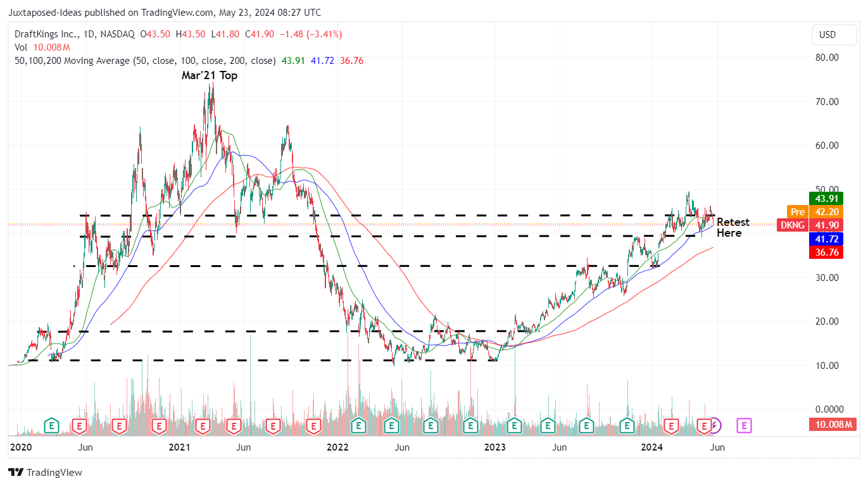Click green earnings marker right after 2022 label
Image resolution: width=868 pixels, height=486 pixels.
359,425
